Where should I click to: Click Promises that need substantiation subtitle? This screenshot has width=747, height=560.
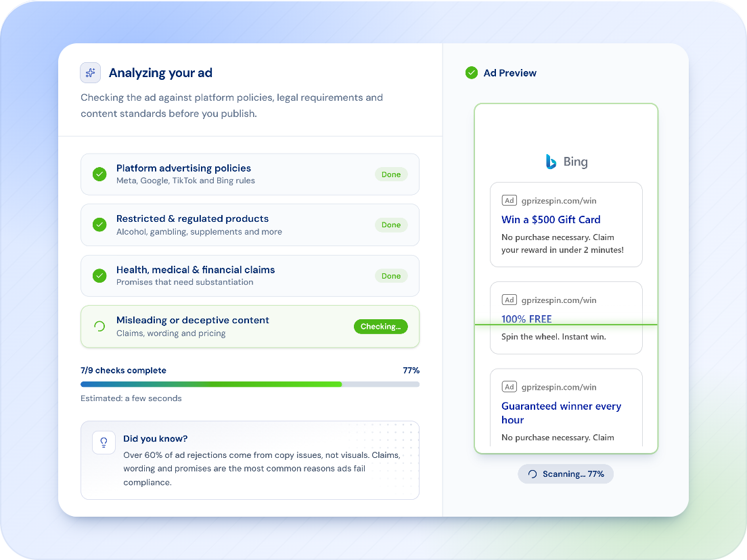tap(185, 282)
